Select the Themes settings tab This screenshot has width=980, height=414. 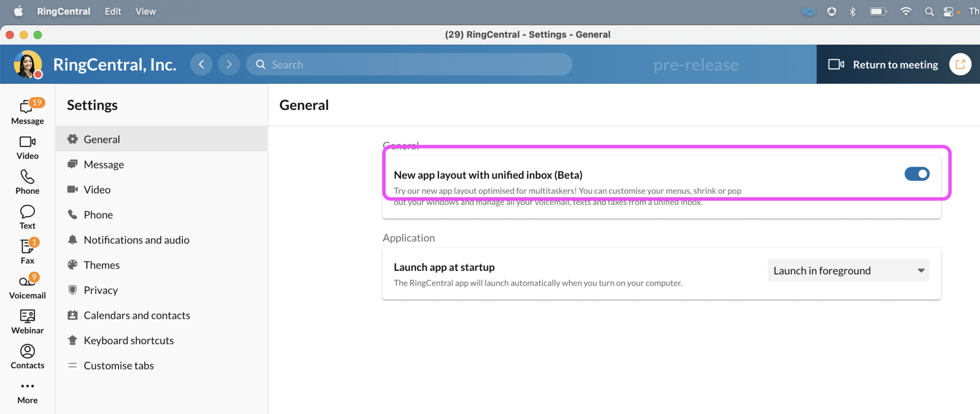pos(101,265)
